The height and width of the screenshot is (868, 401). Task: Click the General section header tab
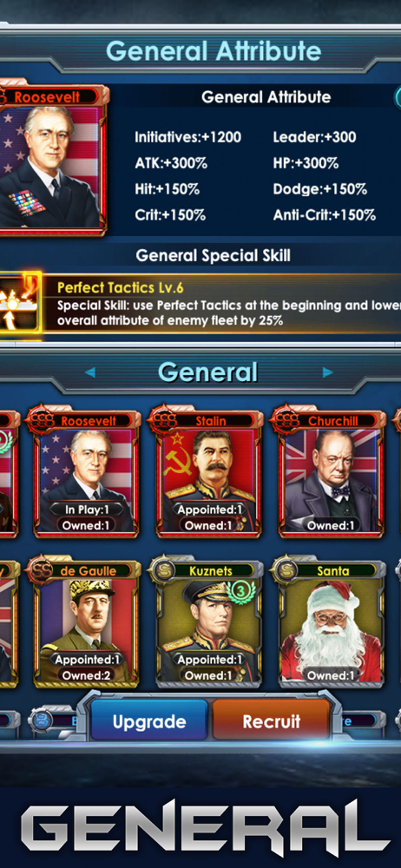[208, 372]
